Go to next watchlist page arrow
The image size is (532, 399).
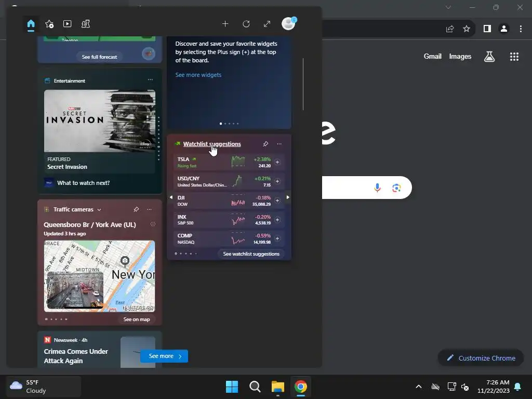click(x=288, y=197)
